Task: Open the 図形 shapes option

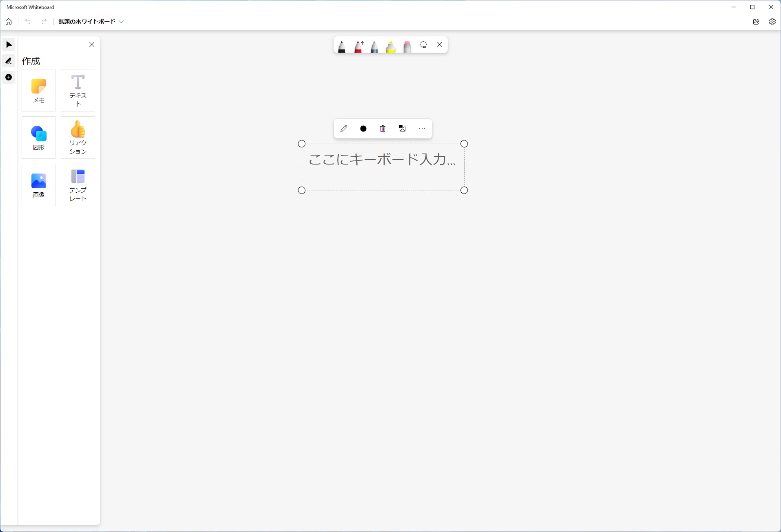Action: click(39, 138)
